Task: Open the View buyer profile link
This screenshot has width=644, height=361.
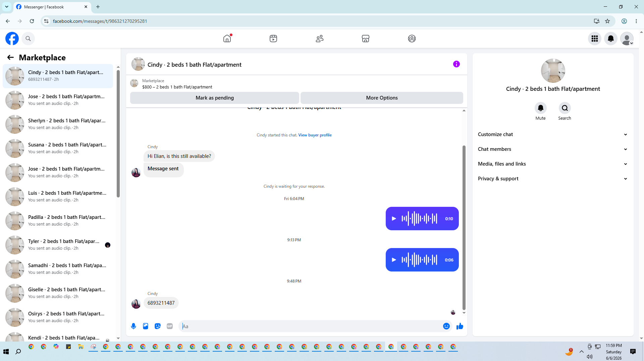Action: coord(315,135)
